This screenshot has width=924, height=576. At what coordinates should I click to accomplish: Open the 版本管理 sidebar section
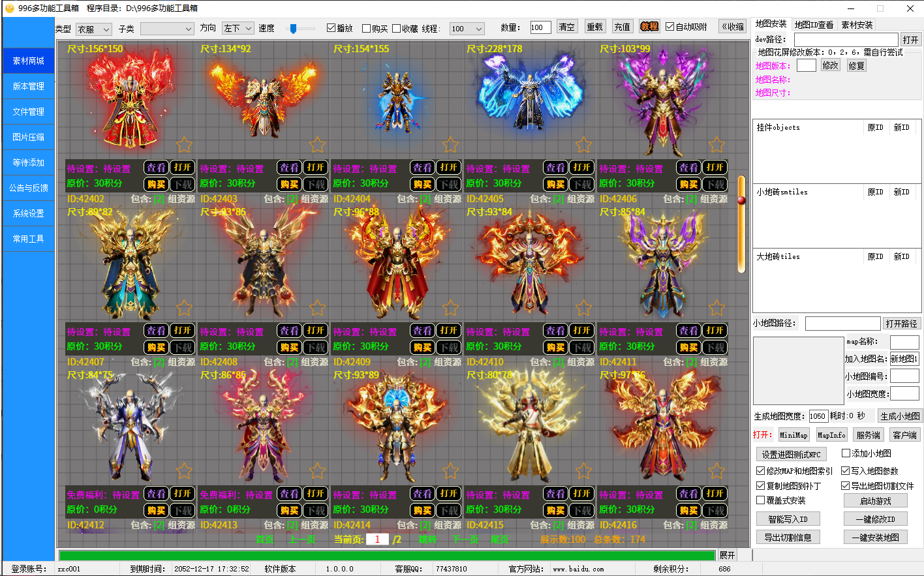pyautogui.click(x=29, y=86)
